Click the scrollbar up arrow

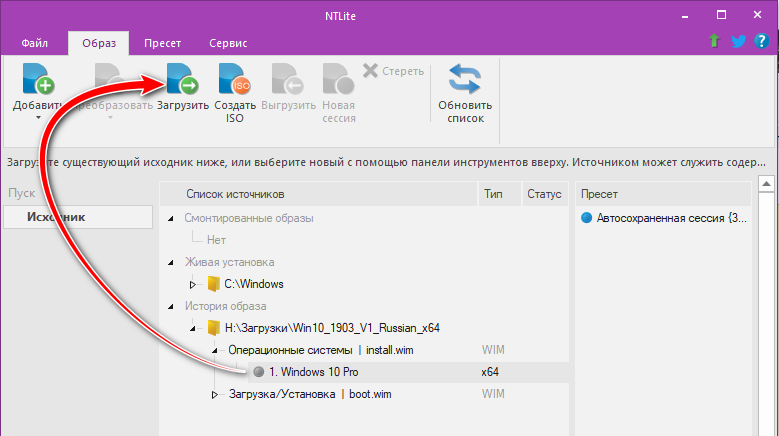766,184
